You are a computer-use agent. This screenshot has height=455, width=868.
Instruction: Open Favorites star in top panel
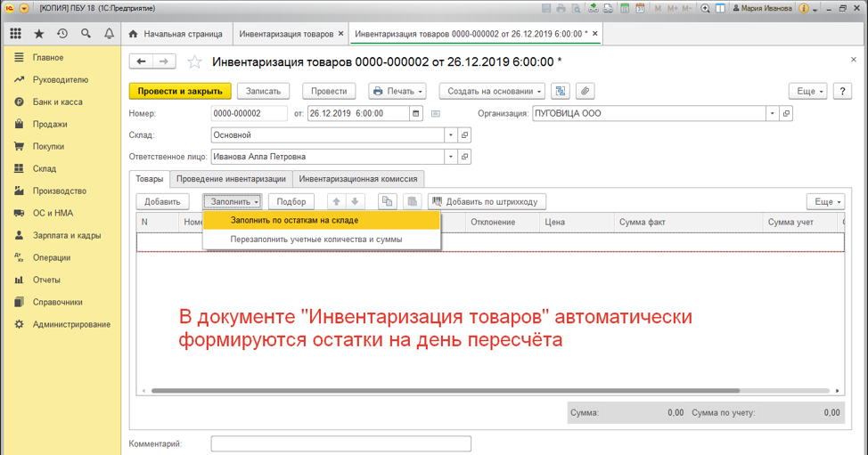(38, 34)
